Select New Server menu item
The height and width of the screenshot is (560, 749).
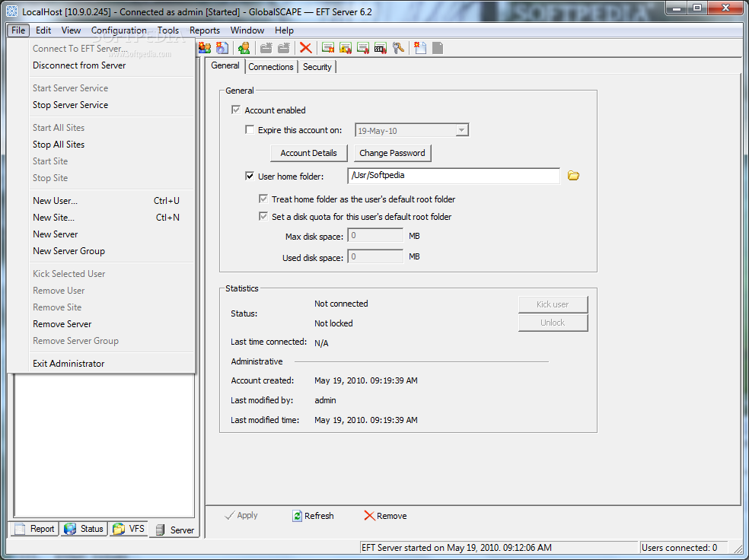(x=101, y=234)
